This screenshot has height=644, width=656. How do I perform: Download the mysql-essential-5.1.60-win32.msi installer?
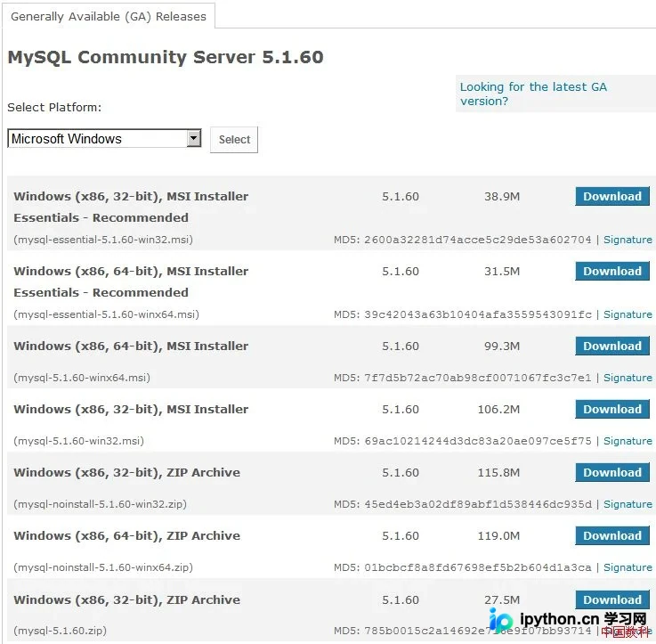(612, 196)
